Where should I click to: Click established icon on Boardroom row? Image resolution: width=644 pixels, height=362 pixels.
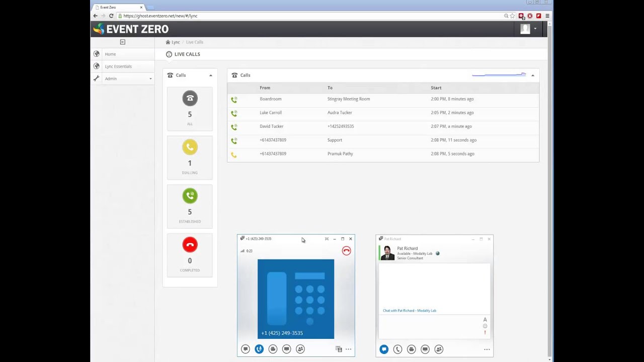(234, 100)
